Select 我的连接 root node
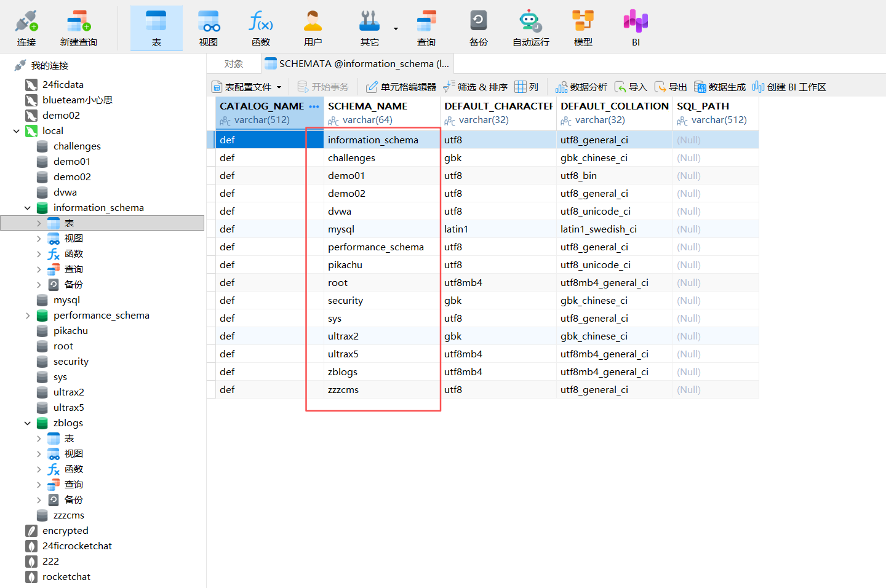 click(x=49, y=66)
